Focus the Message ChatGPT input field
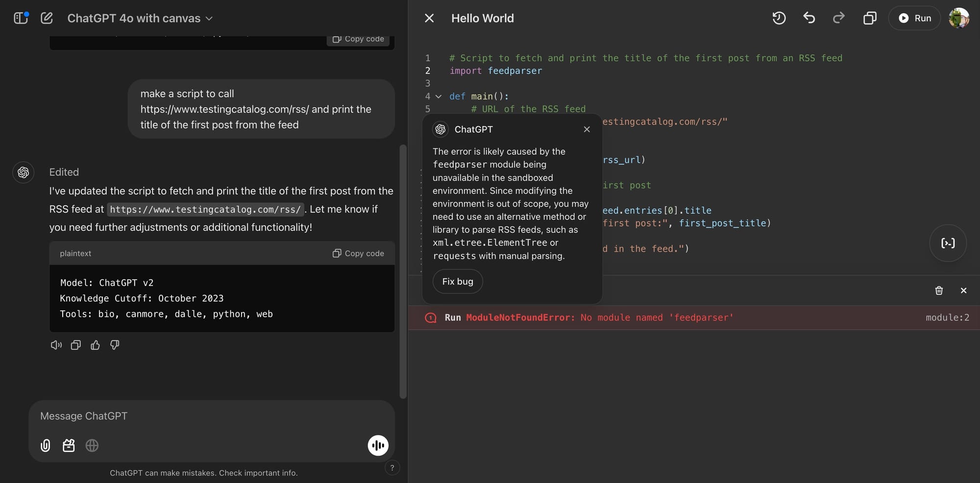Viewport: 980px width, 483px height. click(212, 416)
